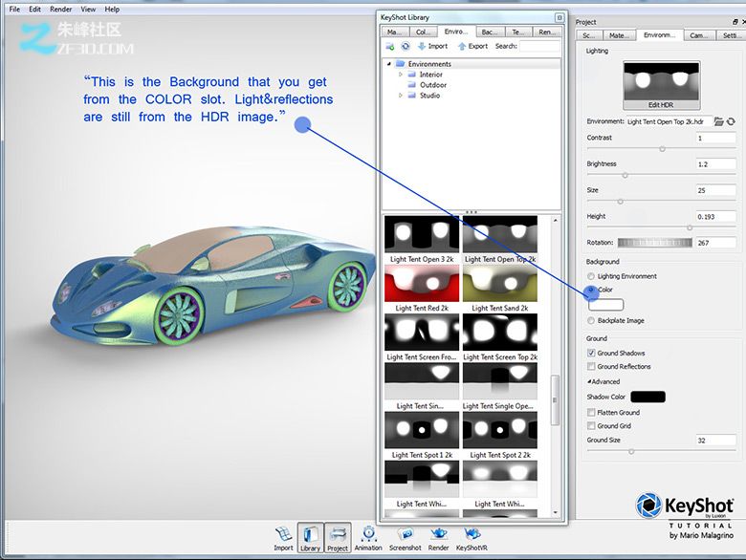Reload environment with refresh icon beside filename
This screenshot has height=560, width=746.
click(731, 121)
